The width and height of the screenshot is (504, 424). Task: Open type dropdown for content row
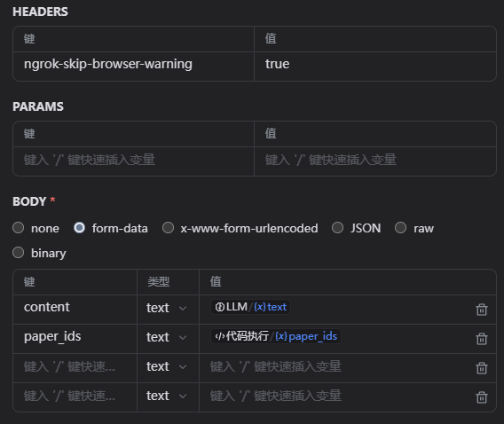(x=167, y=308)
